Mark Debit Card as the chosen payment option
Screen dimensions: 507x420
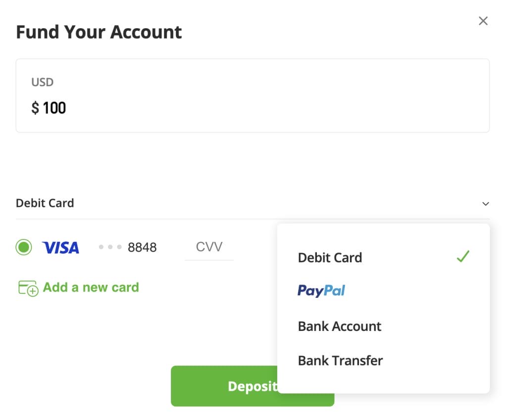coord(330,257)
